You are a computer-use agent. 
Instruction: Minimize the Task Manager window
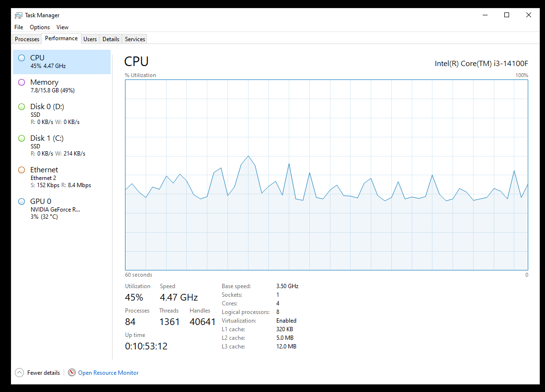(x=485, y=15)
